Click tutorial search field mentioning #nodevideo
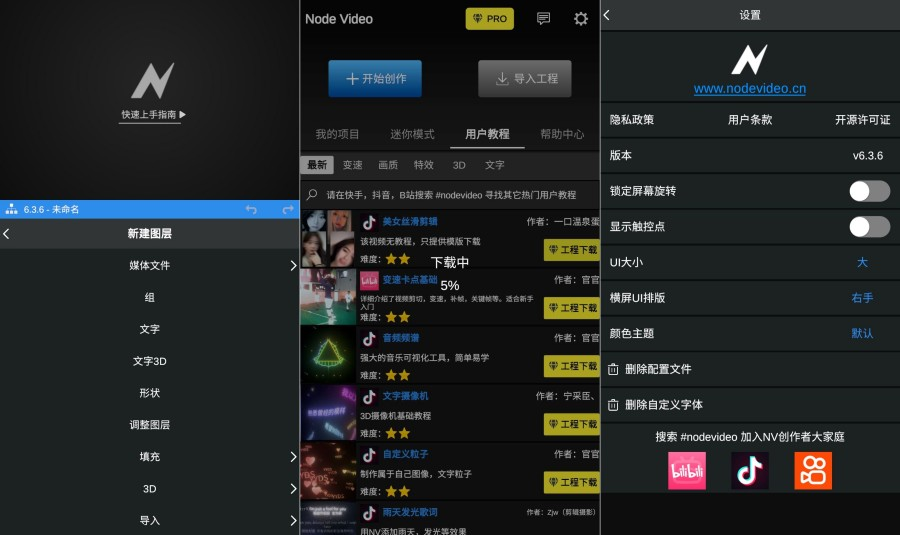The image size is (900, 535). [x=450, y=195]
